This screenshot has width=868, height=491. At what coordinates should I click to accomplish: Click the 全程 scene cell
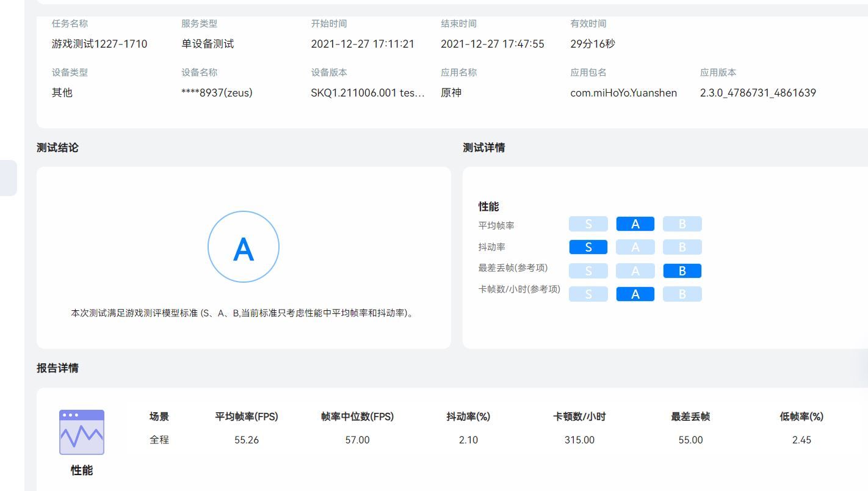point(159,440)
